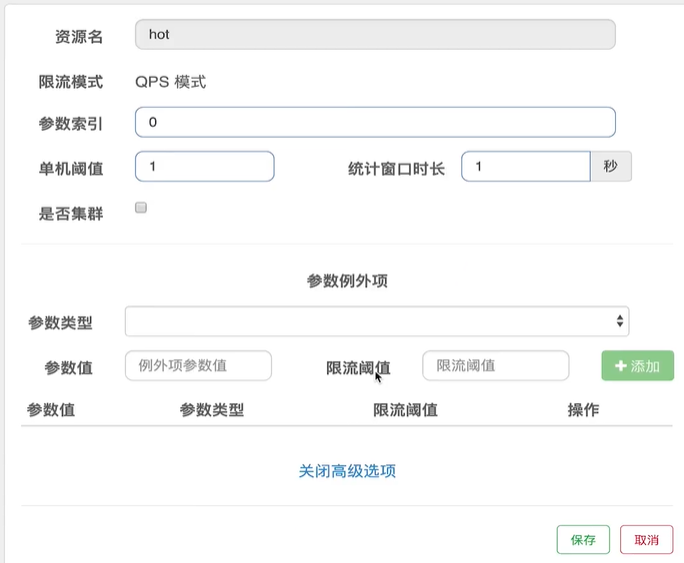Cancel with the 取消 button
684x563 pixels.
[646, 540]
